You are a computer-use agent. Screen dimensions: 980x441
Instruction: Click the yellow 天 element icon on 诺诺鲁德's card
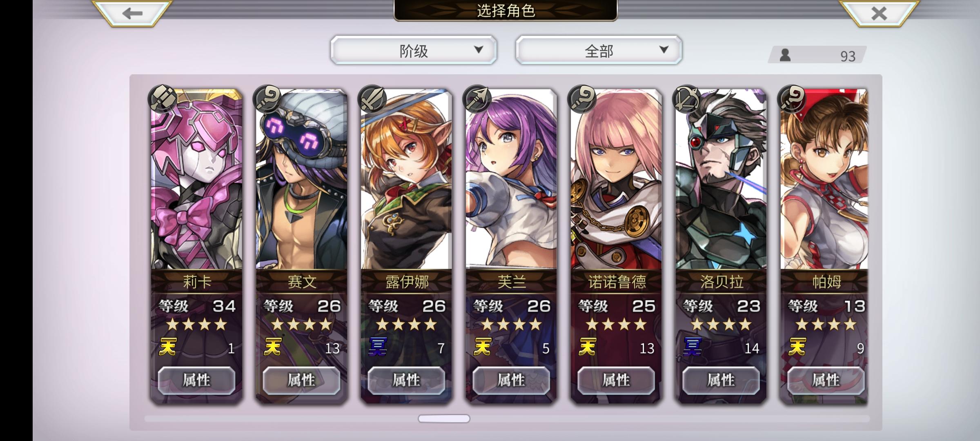click(x=588, y=347)
